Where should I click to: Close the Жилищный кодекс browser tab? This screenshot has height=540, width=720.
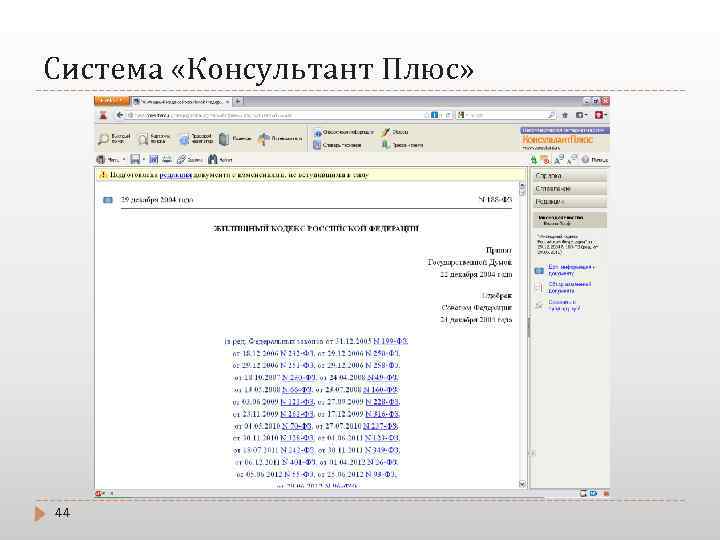(228, 101)
